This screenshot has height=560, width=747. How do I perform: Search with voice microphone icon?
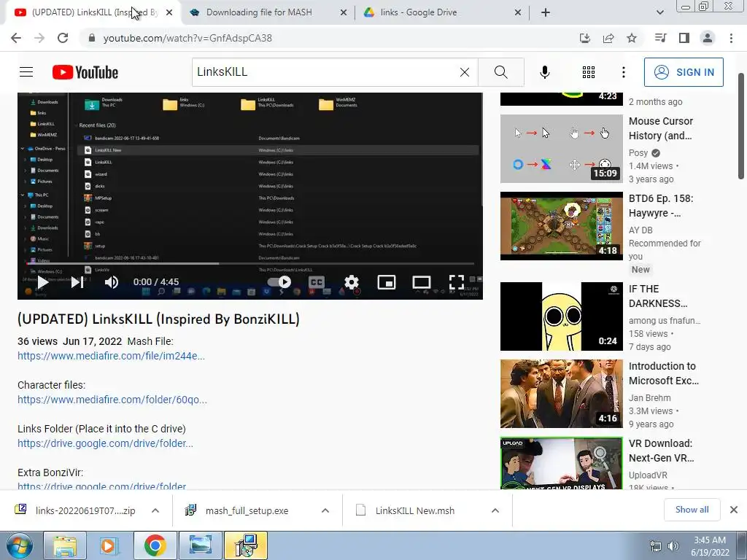click(545, 72)
